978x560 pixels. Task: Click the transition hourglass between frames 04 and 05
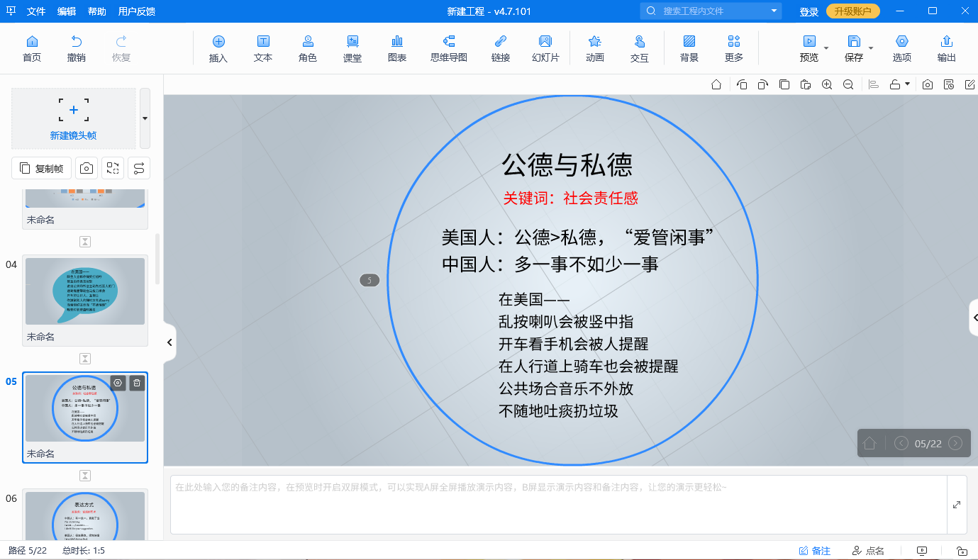[85, 359]
